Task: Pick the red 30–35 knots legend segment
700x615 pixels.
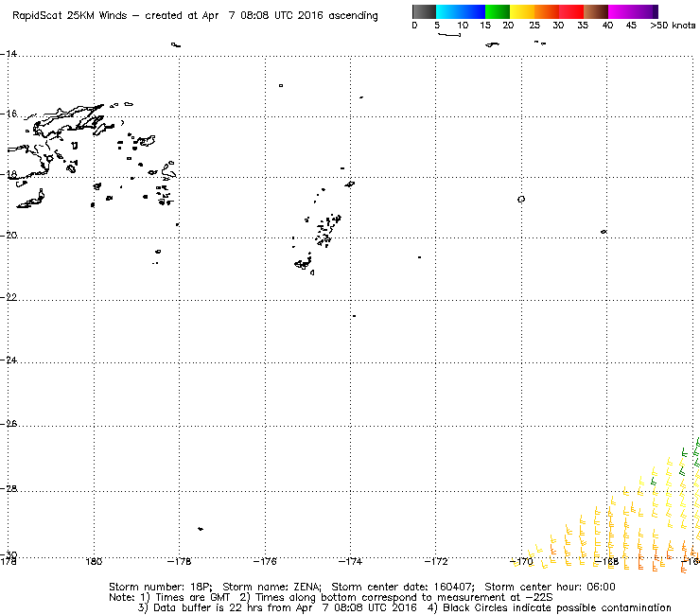Action: click(571, 11)
